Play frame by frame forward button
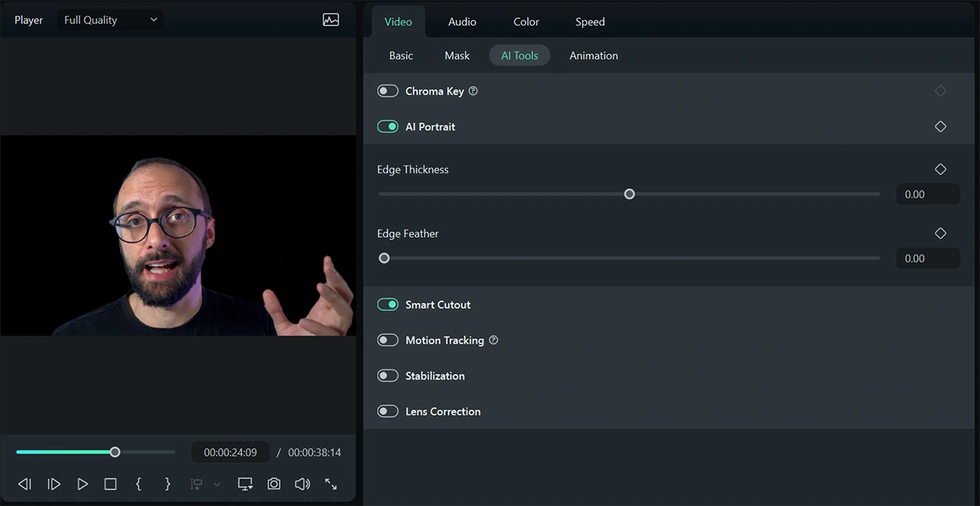 tap(54, 484)
